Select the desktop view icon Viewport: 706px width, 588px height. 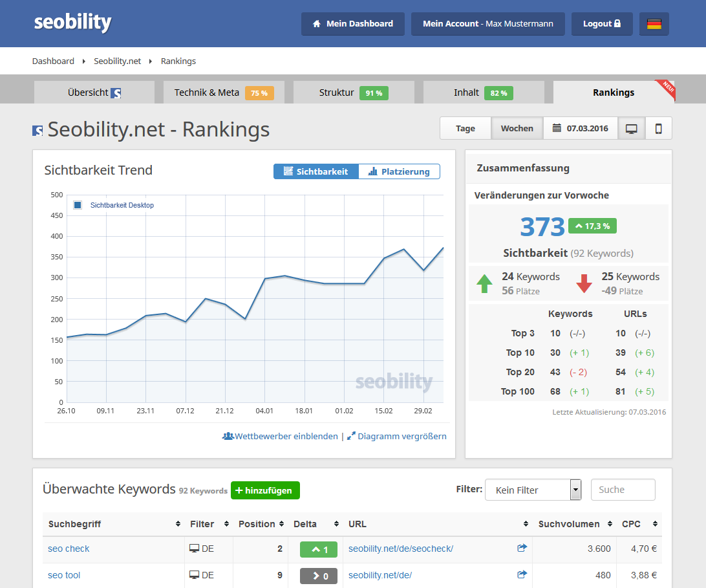click(x=632, y=128)
